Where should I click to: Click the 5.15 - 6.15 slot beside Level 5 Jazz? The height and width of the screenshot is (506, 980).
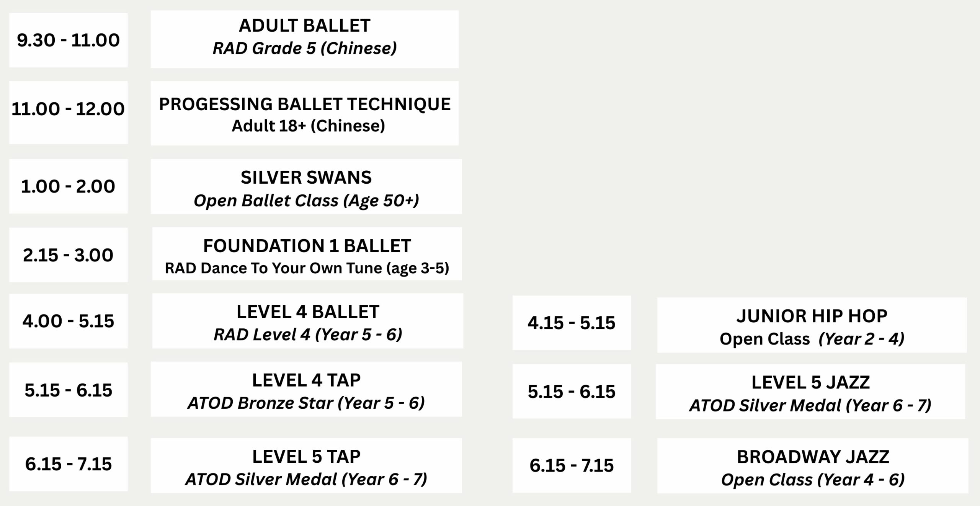572,391
